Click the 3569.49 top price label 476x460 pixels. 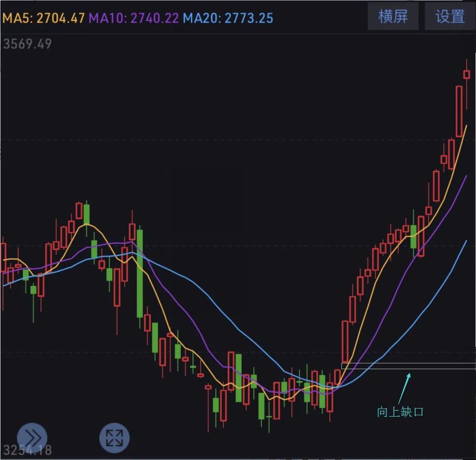pyautogui.click(x=28, y=44)
